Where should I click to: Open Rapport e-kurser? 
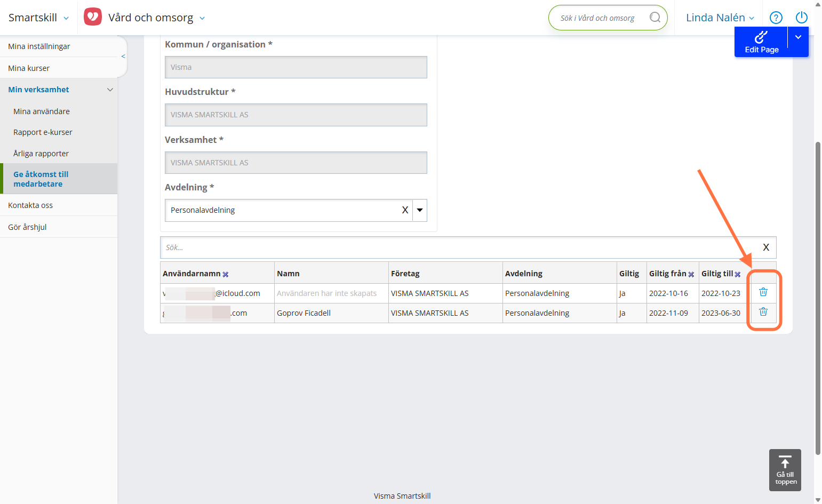[43, 132]
